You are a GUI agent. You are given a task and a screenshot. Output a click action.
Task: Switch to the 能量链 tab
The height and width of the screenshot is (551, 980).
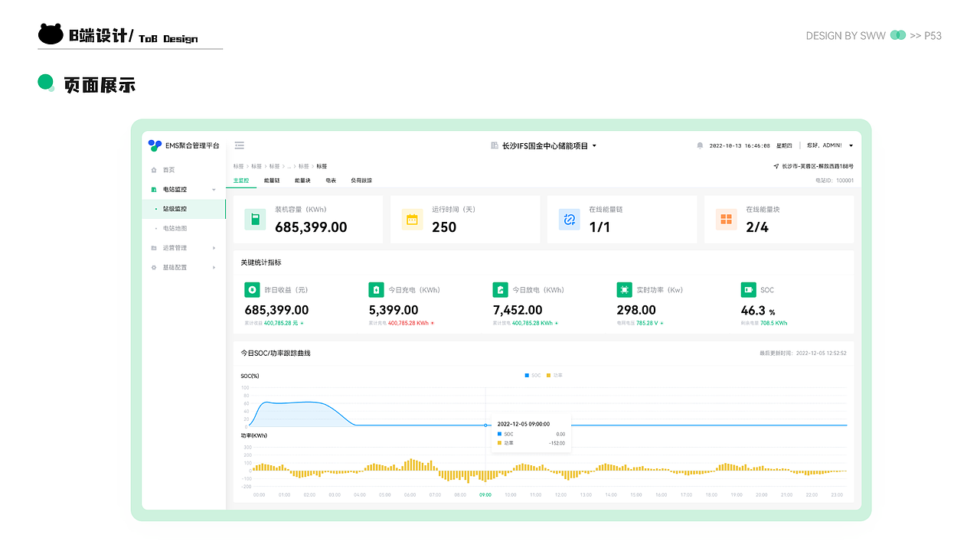pyautogui.click(x=272, y=181)
